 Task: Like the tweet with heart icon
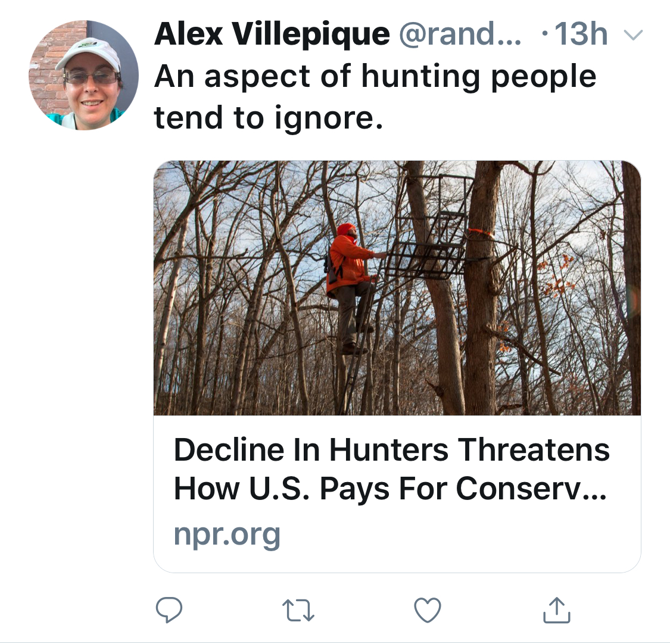coord(428,610)
